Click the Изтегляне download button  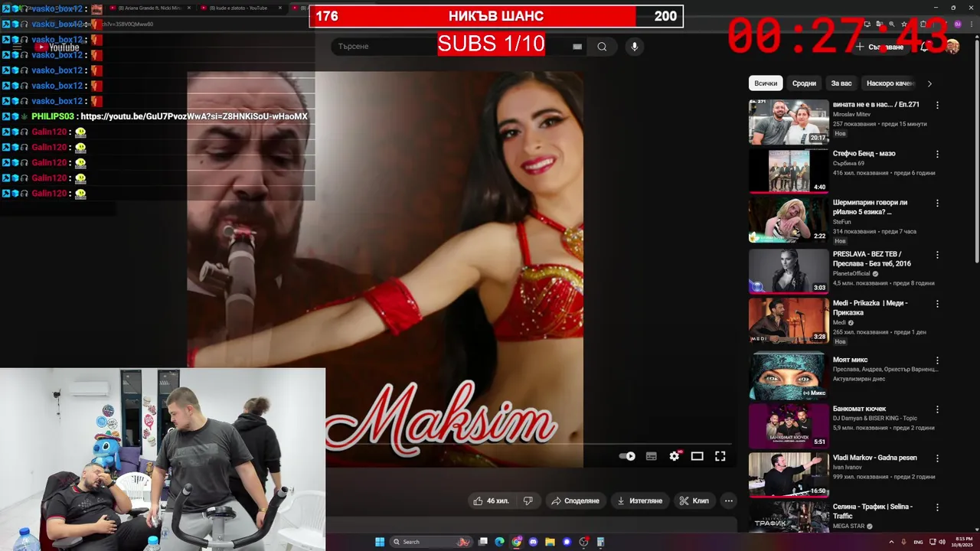coord(639,500)
